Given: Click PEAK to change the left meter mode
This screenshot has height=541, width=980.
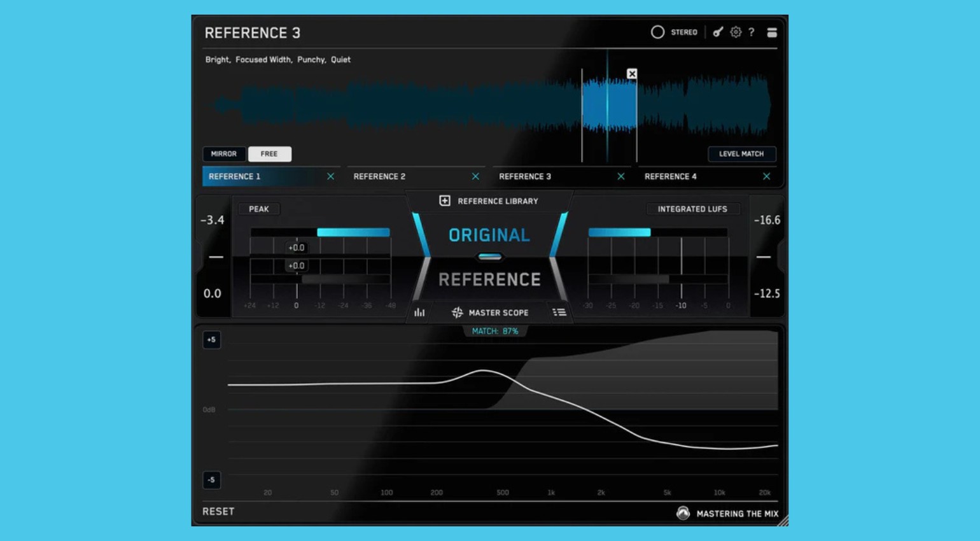Looking at the screenshot, I should pos(259,209).
